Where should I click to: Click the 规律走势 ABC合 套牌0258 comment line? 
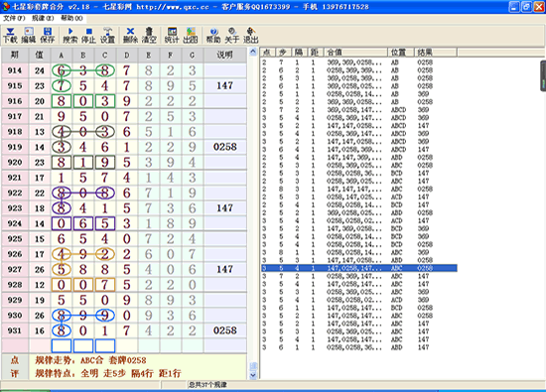coord(90,360)
